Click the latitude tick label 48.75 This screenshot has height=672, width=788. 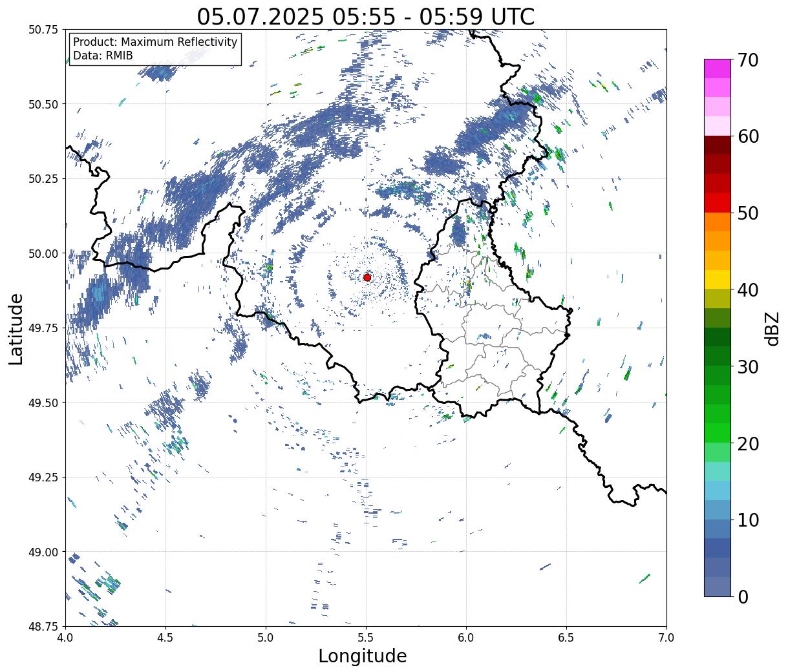click(43, 626)
